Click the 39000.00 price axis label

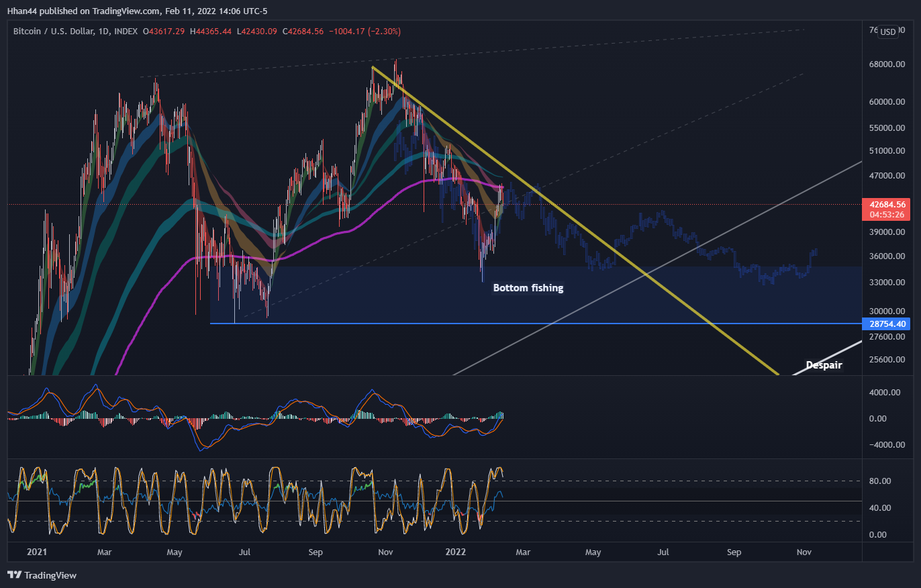coord(886,232)
